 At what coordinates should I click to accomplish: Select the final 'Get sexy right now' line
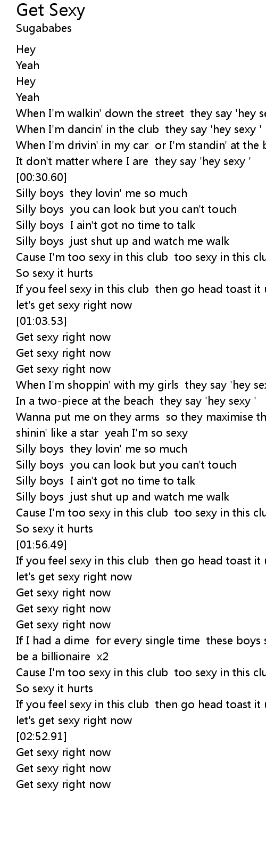[x=63, y=784]
